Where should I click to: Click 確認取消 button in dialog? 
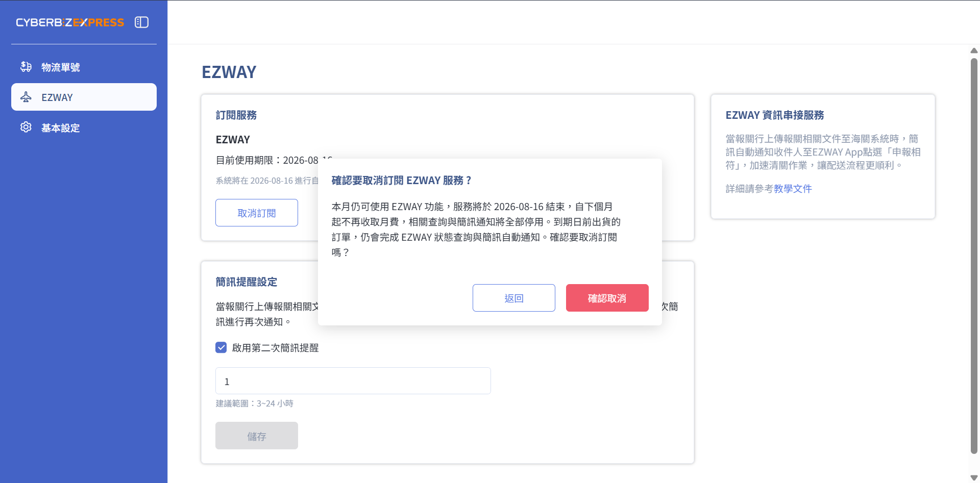tap(607, 298)
